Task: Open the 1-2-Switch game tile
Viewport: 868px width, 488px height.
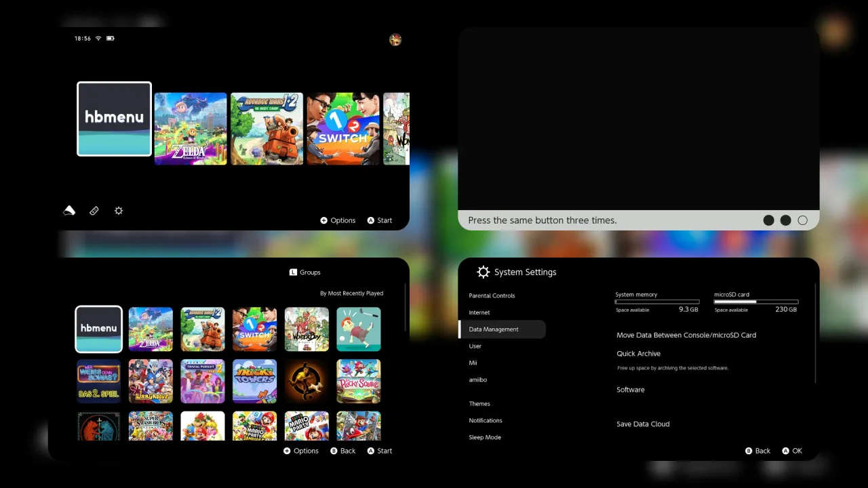Action: [x=343, y=129]
